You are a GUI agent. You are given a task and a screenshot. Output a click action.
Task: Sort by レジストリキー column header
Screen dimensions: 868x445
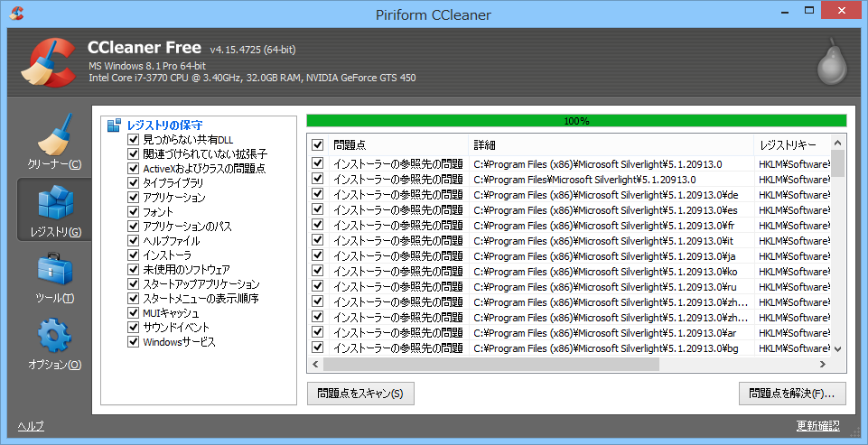(x=792, y=145)
